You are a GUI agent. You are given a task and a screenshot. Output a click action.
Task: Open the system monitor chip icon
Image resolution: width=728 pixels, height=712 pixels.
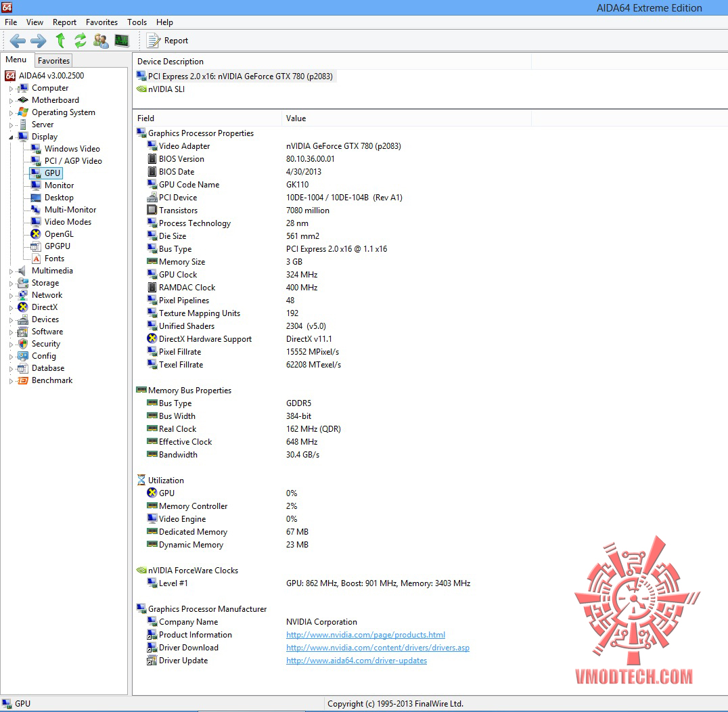click(x=122, y=41)
